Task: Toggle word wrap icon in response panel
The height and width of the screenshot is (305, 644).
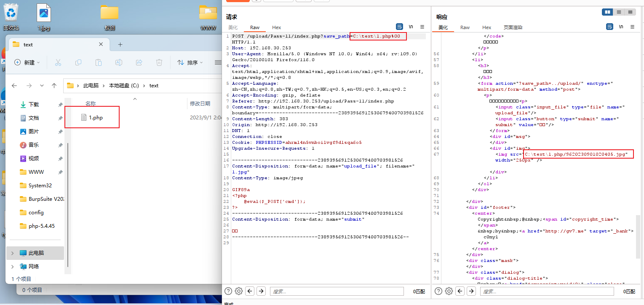Action: 609,27
